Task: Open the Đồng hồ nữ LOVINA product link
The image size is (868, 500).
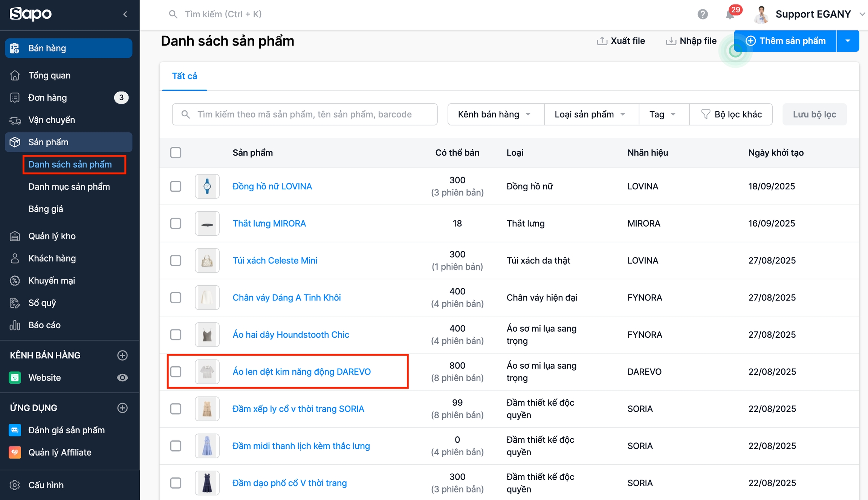Action: tap(272, 186)
